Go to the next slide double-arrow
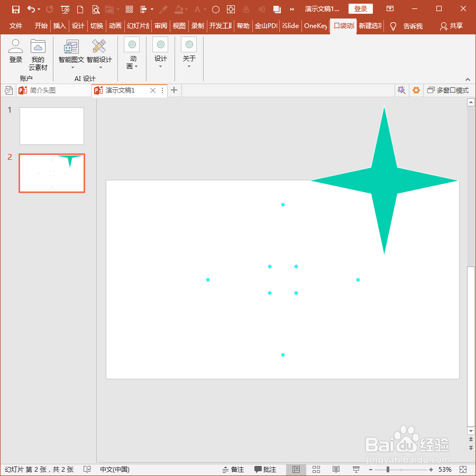The height and width of the screenshot is (476, 476). point(471,448)
